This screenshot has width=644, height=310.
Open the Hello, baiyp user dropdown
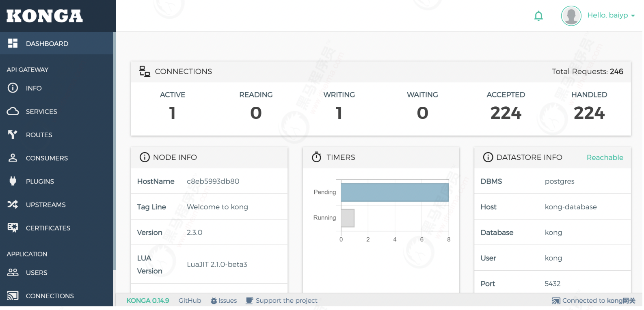coord(611,15)
